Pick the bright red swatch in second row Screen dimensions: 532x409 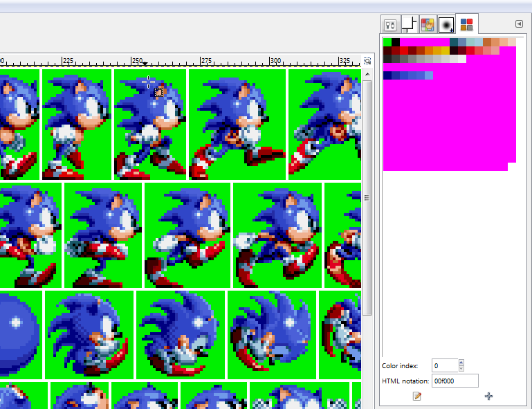click(x=404, y=51)
